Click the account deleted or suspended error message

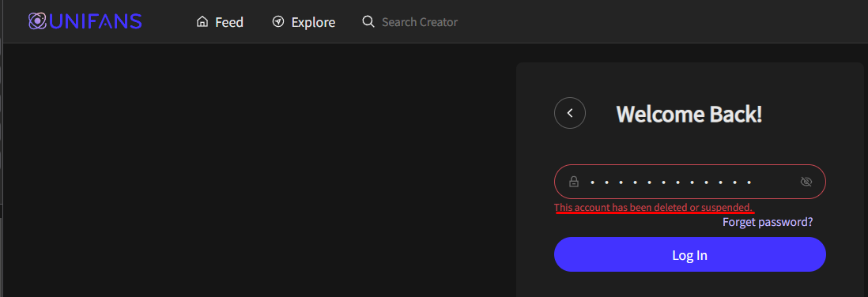point(654,208)
